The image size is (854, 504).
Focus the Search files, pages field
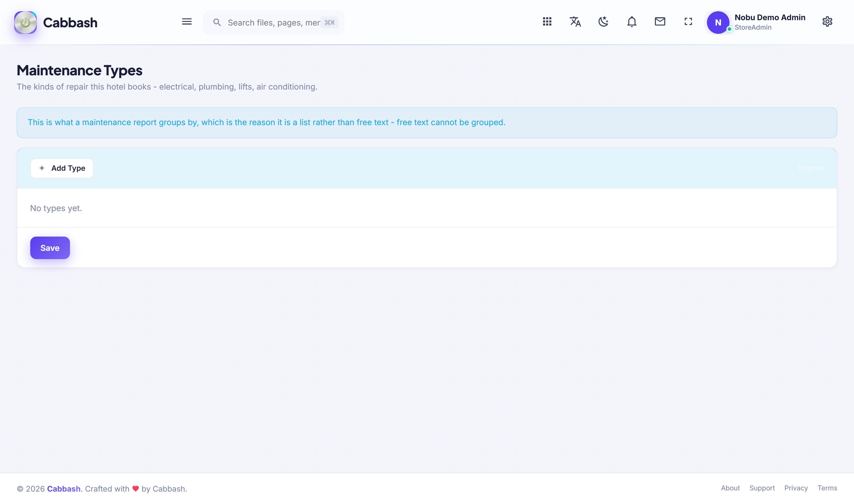tap(273, 23)
